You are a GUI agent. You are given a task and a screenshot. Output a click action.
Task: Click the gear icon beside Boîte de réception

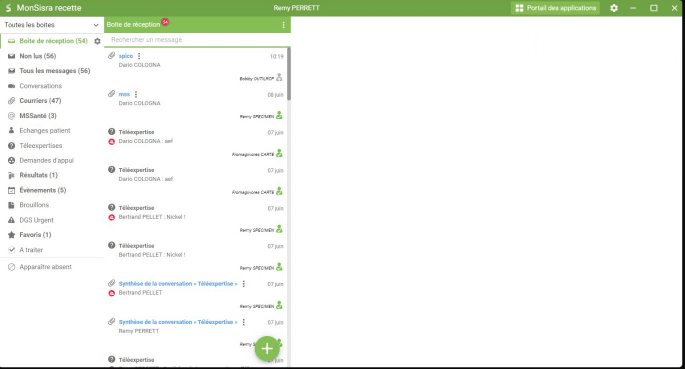[x=97, y=41]
